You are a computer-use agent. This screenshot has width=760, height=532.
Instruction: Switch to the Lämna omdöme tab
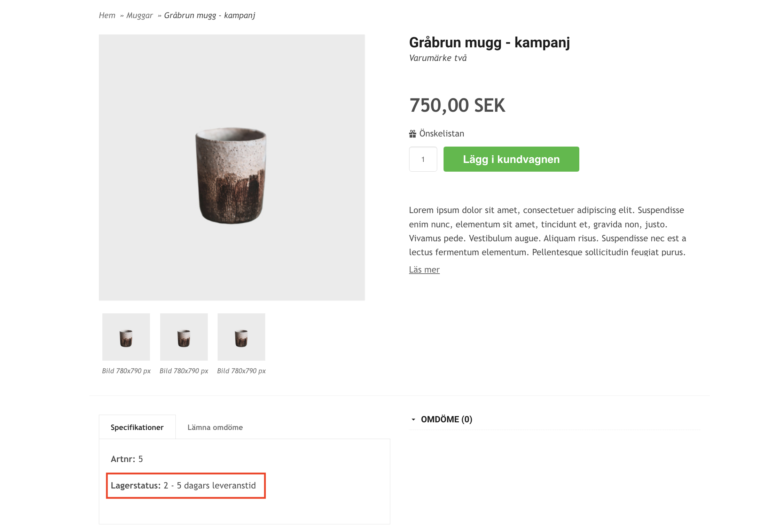pyautogui.click(x=215, y=427)
